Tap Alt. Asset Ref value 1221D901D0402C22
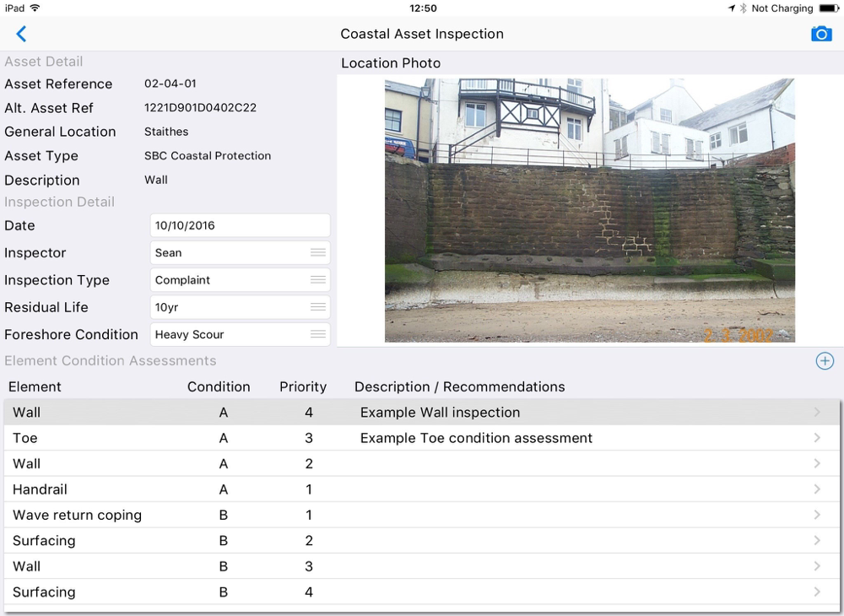Image resolution: width=844 pixels, height=616 pixels. (200, 108)
